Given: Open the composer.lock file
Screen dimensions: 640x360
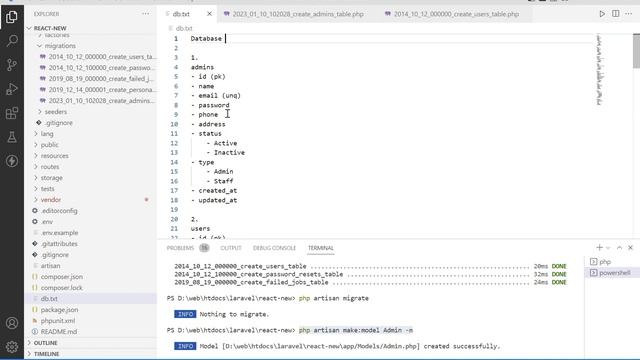Looking at the screenshot, I should pos(61,288).
